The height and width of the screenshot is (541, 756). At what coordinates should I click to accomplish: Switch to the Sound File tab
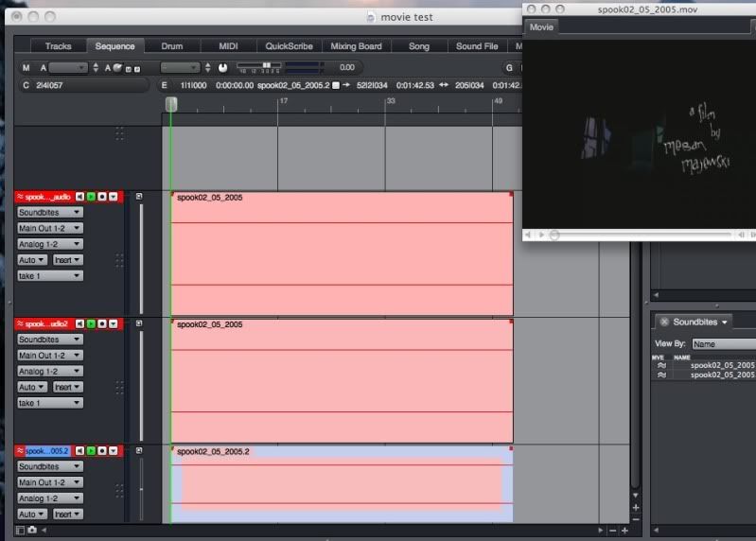coord(477,46)
